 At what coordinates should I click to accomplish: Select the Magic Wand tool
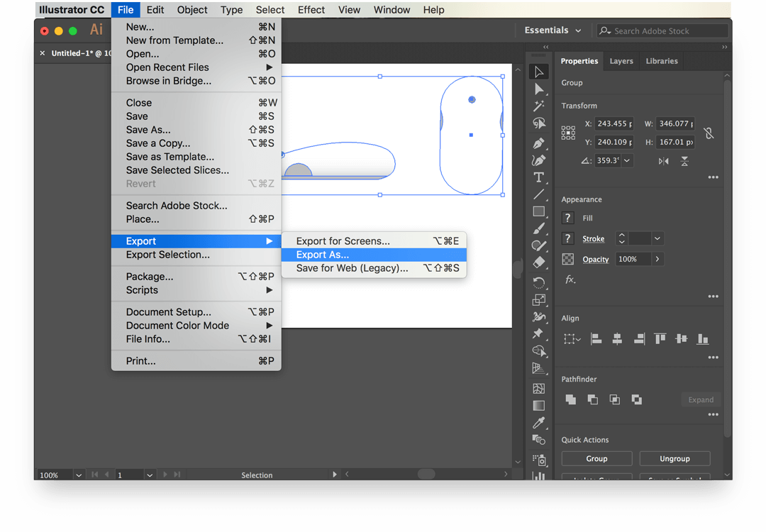[x=539, y=106]
